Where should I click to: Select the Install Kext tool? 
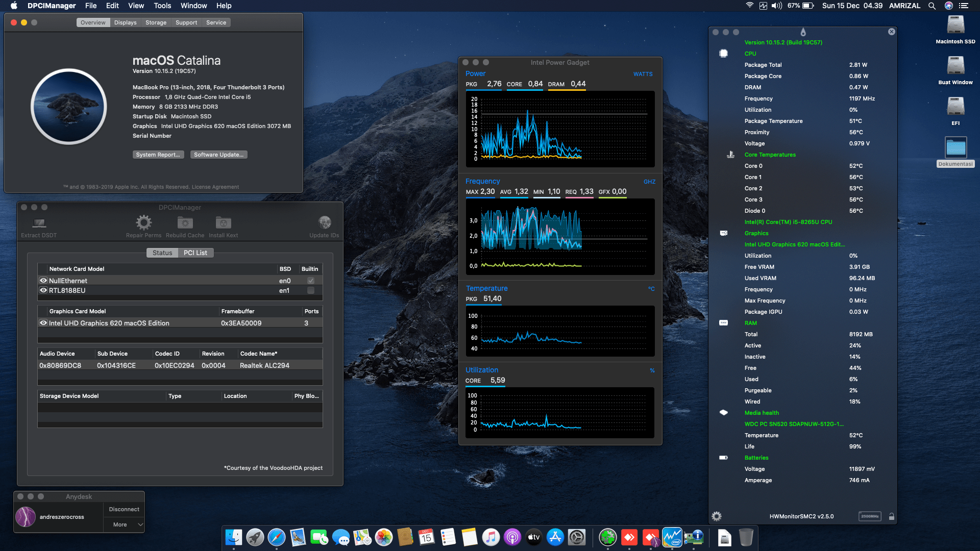pyautogui.click(x=223, y=224)
